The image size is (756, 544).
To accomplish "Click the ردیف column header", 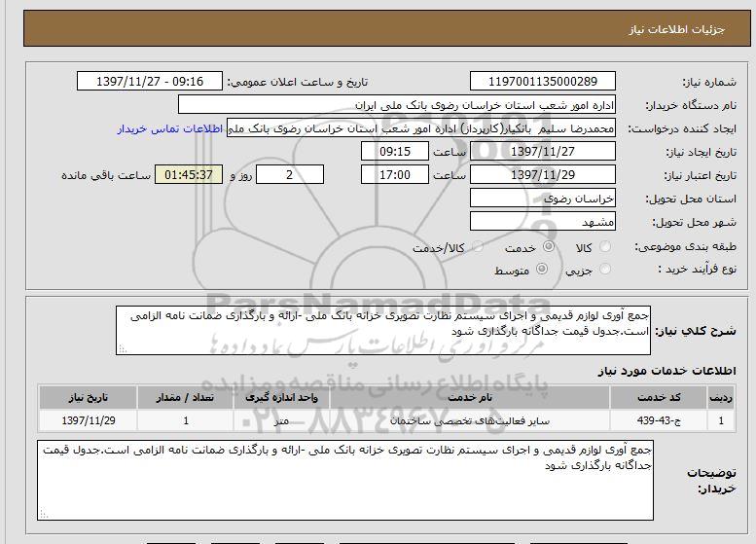I will [x=721, y=397].
